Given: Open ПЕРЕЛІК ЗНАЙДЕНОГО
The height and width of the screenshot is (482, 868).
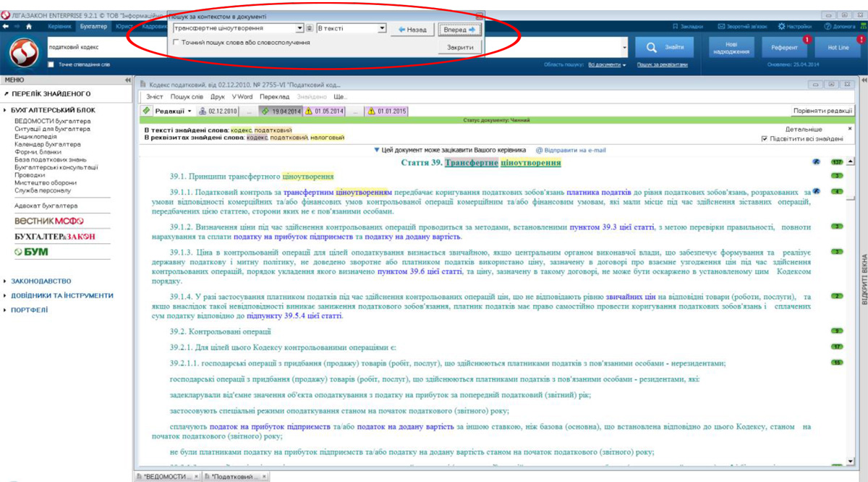Looking at the screenshot, I should 47,94.
